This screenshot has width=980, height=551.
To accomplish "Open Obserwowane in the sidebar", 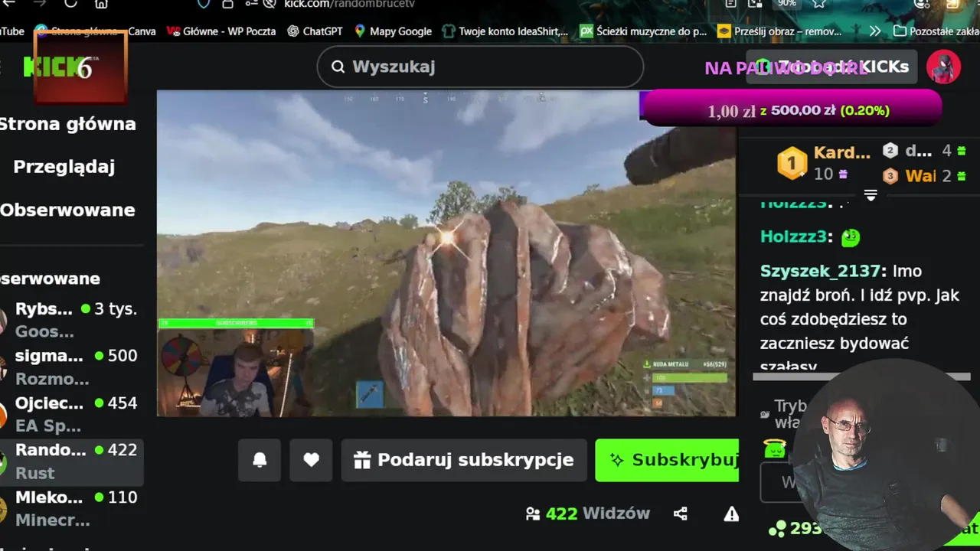I will (67, 210).
